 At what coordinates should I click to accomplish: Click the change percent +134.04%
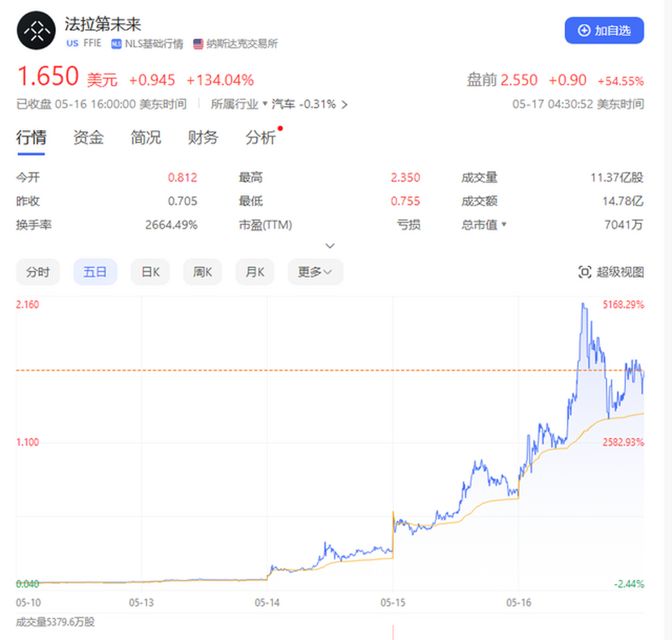click(x=220, y=80)
